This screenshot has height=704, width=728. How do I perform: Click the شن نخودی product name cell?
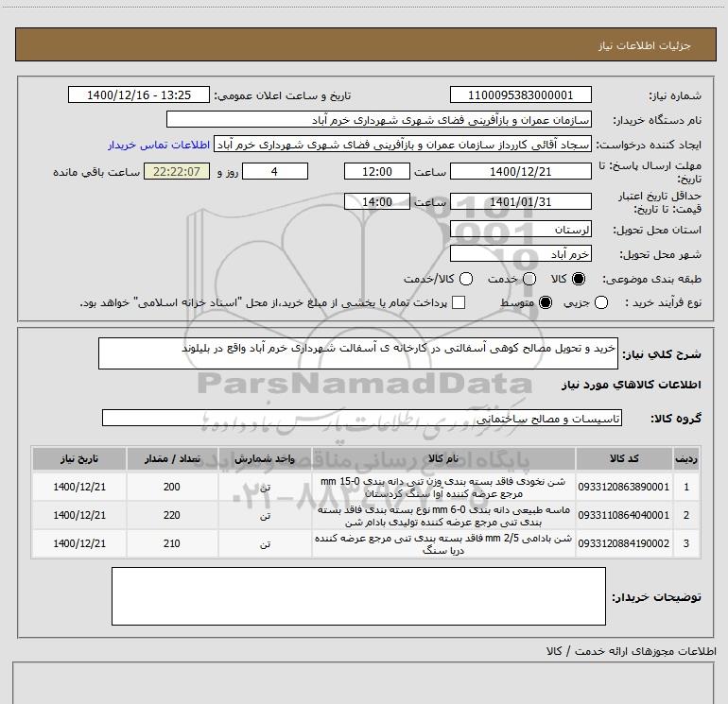443,488
